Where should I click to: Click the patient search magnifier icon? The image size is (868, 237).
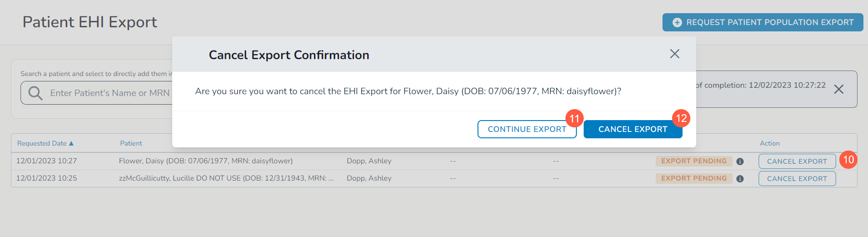pyautogui.click(x=35, y=93)
